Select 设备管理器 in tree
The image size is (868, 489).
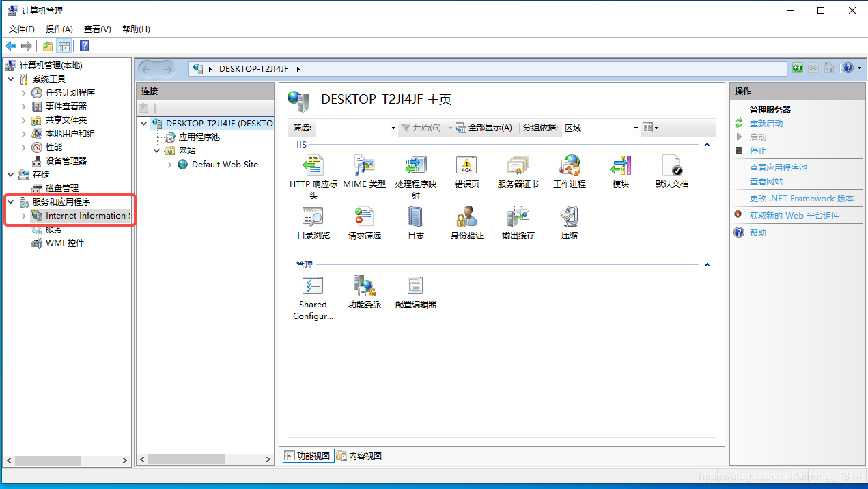66,161
